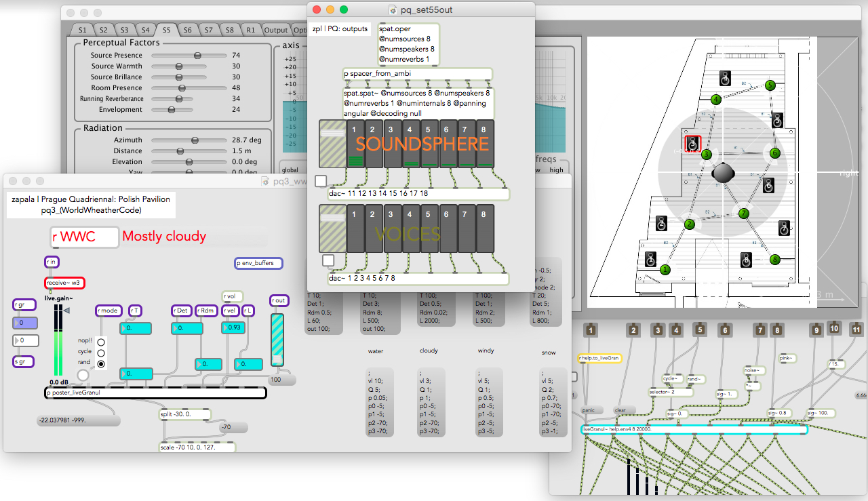
Task: Select the 'cycle' radio option
Action: click(101, 353)
